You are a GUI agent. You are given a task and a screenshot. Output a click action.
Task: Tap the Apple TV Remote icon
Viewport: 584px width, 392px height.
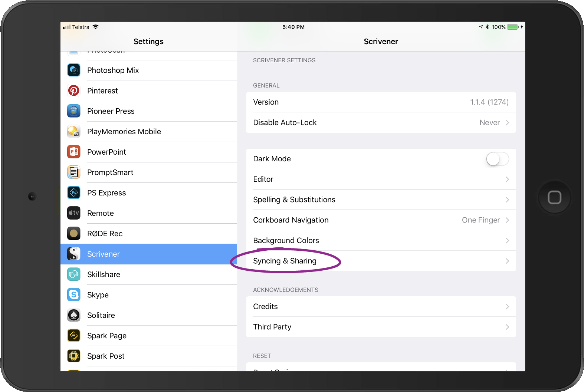click(x=74, y=213)
